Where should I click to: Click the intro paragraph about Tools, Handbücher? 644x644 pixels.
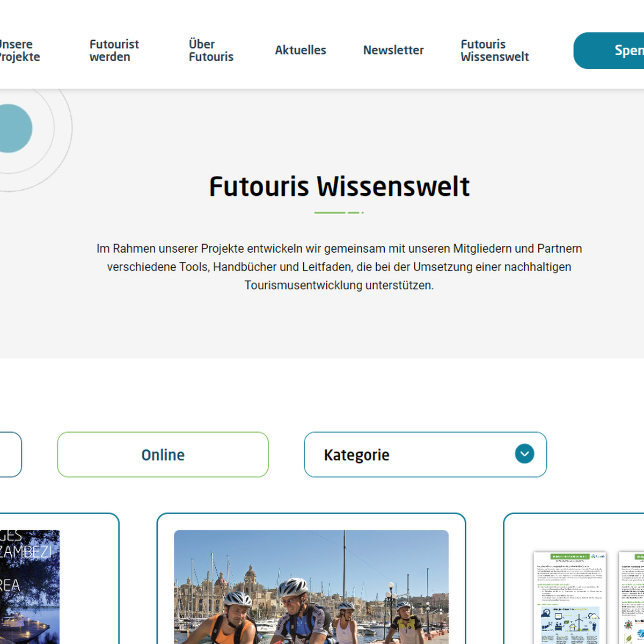pos(339,267)
